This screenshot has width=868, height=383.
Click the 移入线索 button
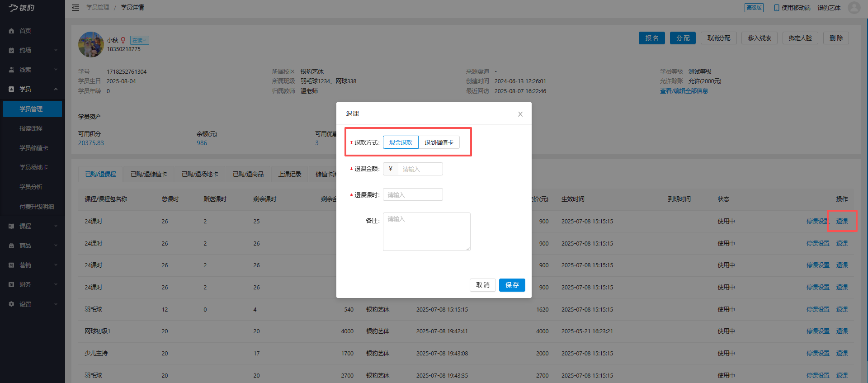759,38
